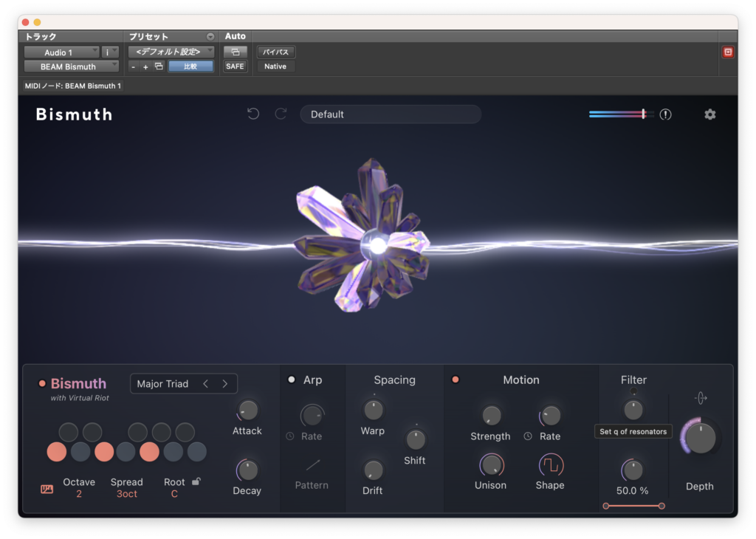The image size is (756, 539).
Task: Adjust the Filter 50.0 % knob
Action: coord(633,470)
